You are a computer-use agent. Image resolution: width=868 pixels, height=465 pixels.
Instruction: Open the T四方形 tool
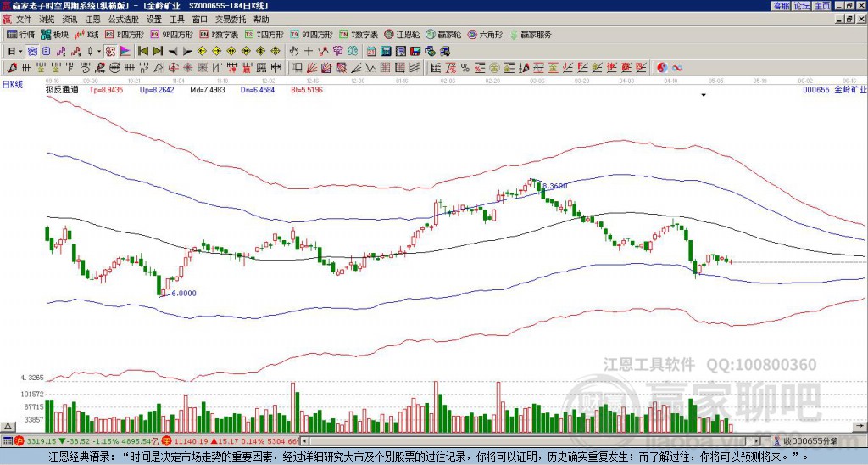(264, 34)
